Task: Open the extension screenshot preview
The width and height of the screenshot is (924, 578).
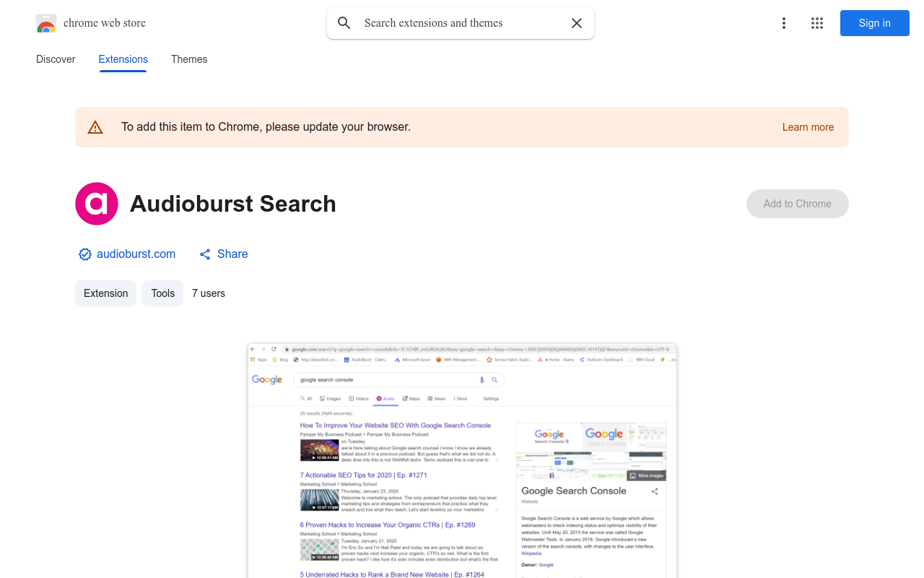Action: (x=462, y=461)
